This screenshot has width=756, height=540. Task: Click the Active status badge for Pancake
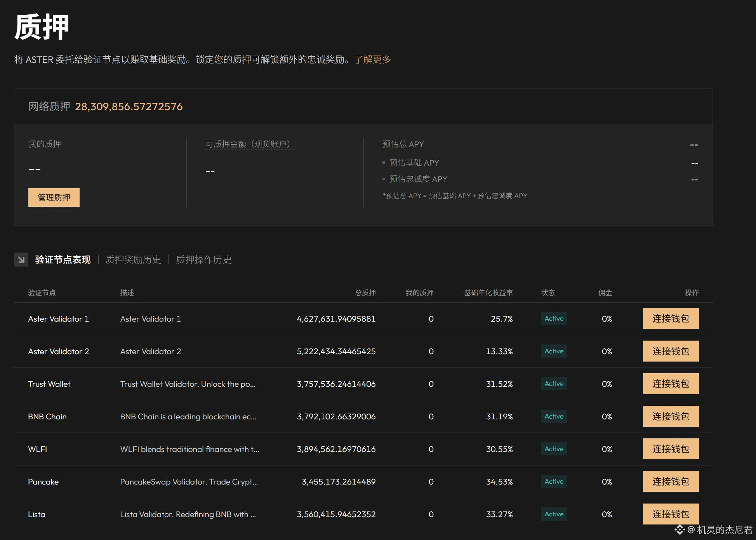[554, 481]
